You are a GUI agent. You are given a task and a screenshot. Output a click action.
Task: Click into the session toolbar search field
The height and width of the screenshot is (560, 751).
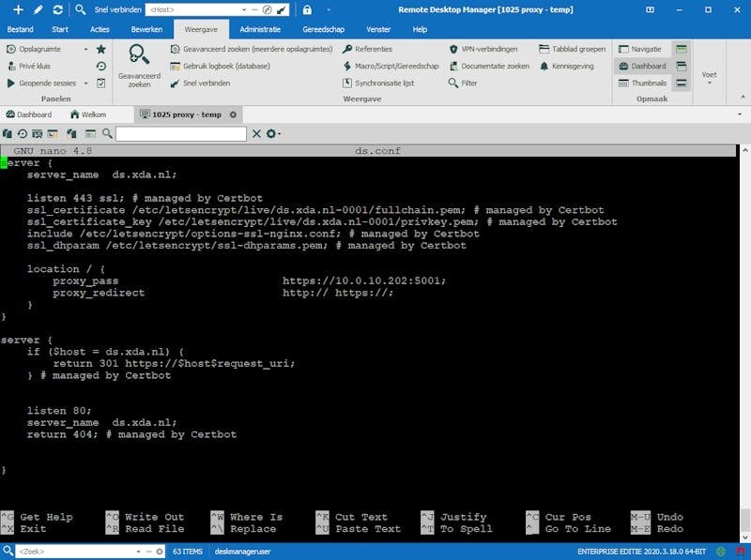tap(181, 133)
